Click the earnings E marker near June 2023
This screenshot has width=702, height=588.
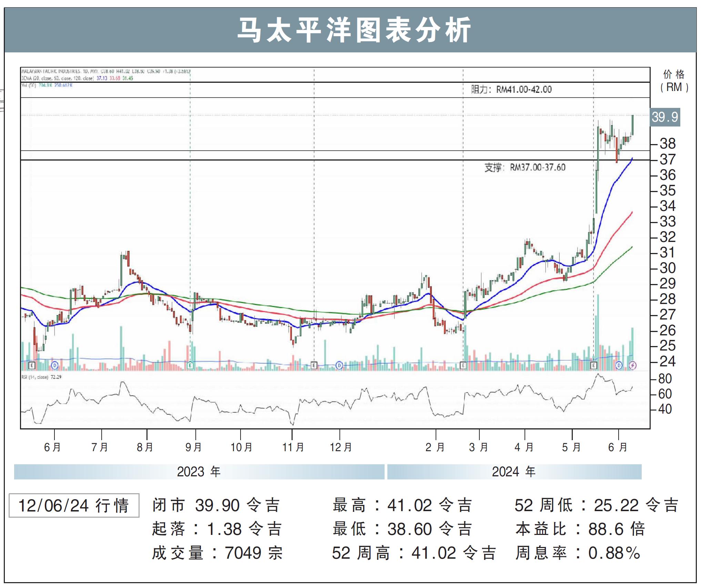[x=32, y=365]
